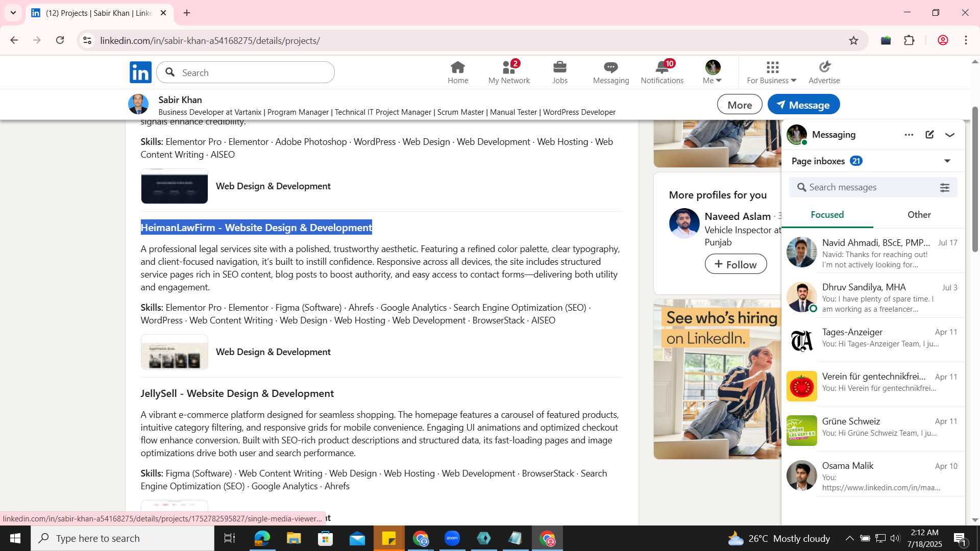Reload the page
Viewport: 980px width, 551px height.
point(60,40)
